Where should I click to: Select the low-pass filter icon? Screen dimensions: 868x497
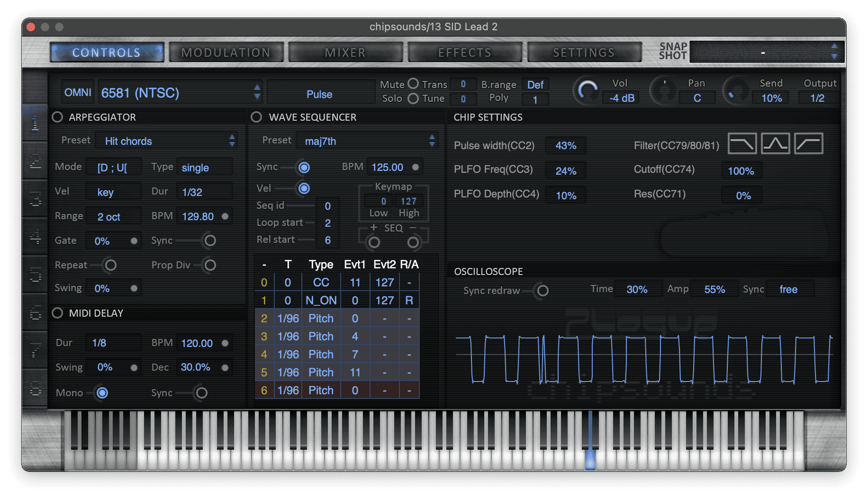tap(742, 143)
